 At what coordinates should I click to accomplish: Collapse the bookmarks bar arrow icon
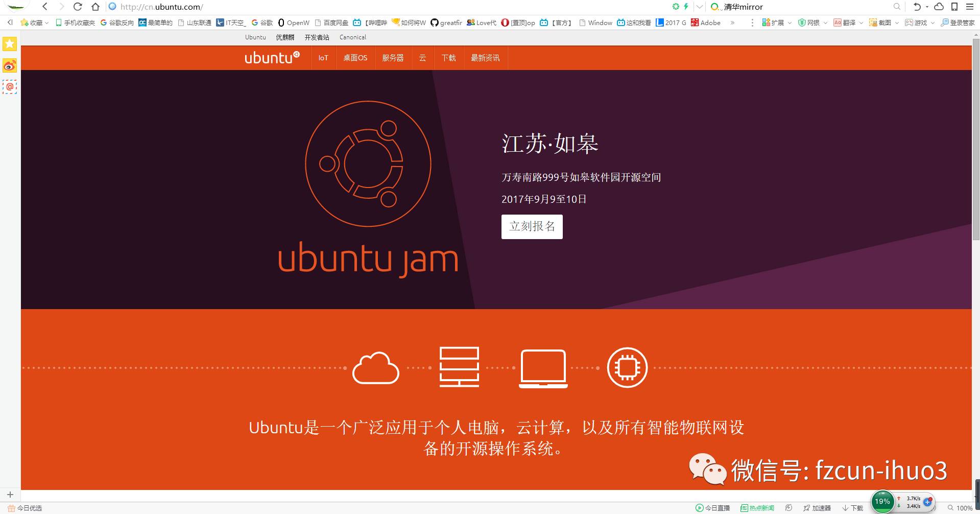click(10, 22)
